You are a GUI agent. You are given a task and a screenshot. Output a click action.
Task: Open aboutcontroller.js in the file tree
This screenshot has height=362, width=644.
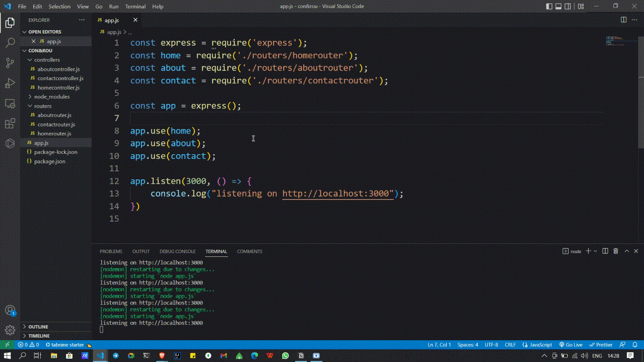59,69
